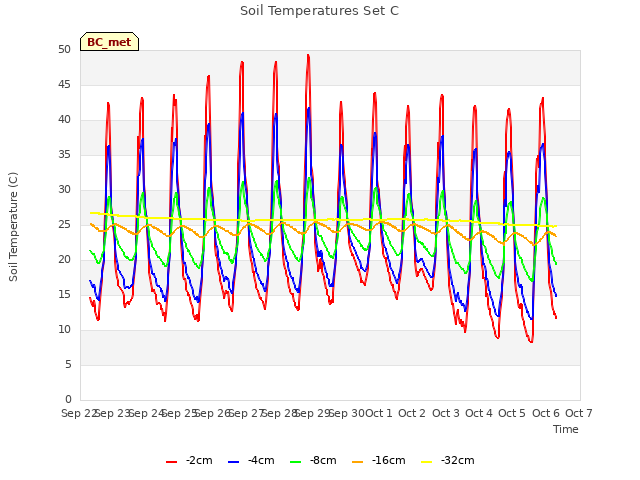The height and width of the screenshot is (480, 640).
Task: Click the Oct 3 x-axis tick label
Action: point(446,413)
